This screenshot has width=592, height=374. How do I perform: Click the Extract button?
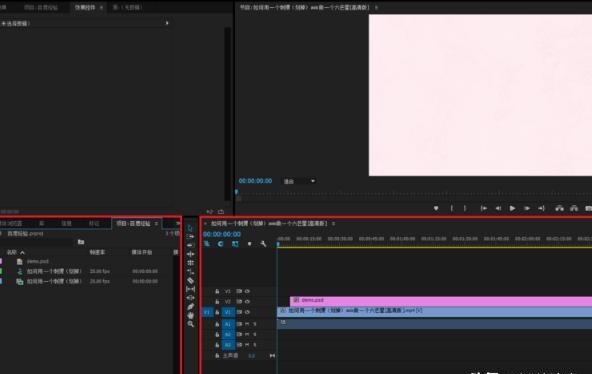coord(574,208)
